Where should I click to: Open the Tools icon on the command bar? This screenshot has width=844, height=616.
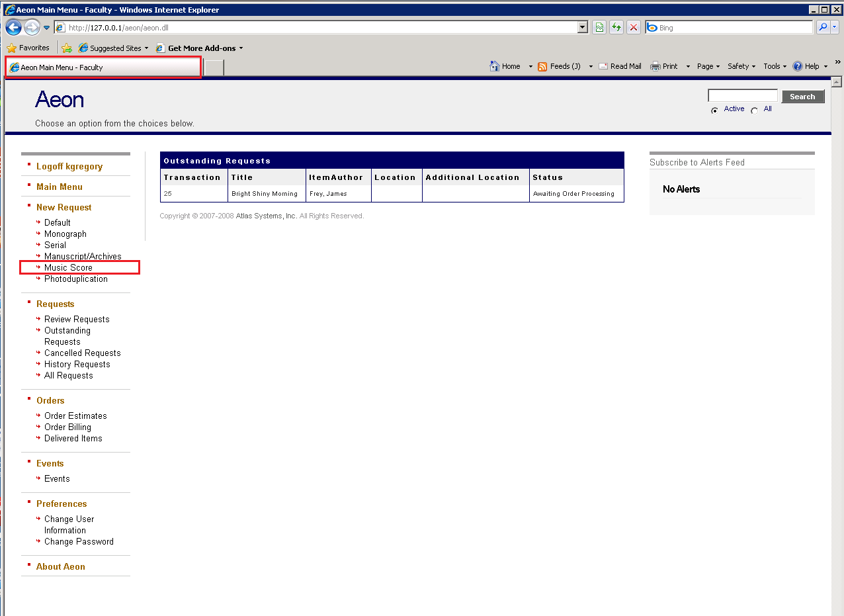pos(773,66)
